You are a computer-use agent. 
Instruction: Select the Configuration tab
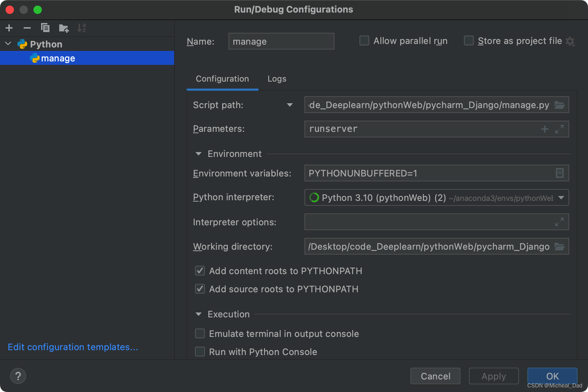pyautogui.click(x=222, y=79)
